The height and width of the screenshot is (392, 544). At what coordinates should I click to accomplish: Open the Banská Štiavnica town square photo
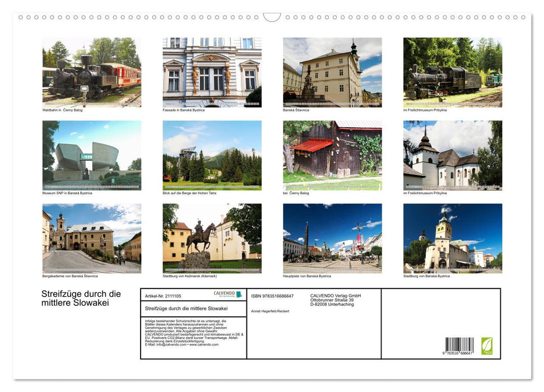pos(332,72)
